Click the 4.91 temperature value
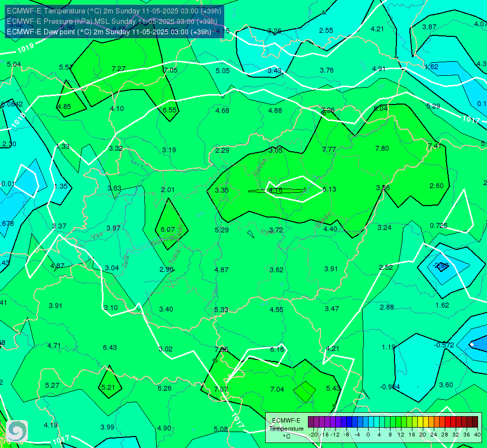Viewport: 487px width, 448px height. click(x=379, y=69)
